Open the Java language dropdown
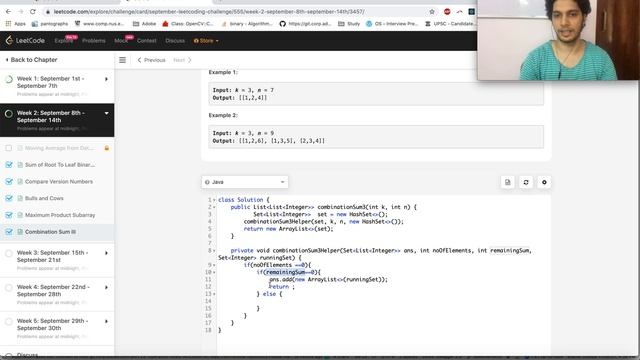The height and width of the screenshot is (360, 640). point(245,182)
